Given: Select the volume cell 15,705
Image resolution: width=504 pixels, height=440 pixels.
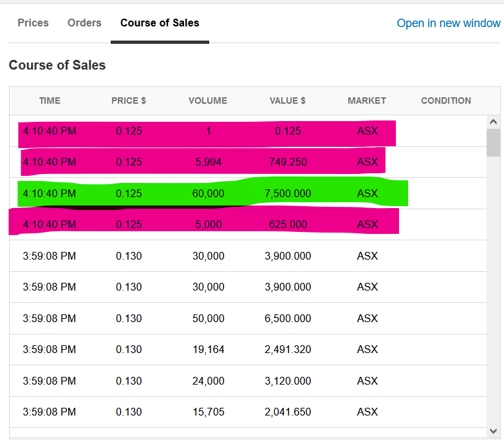Looking at the screenshot, I should (209, 412).
